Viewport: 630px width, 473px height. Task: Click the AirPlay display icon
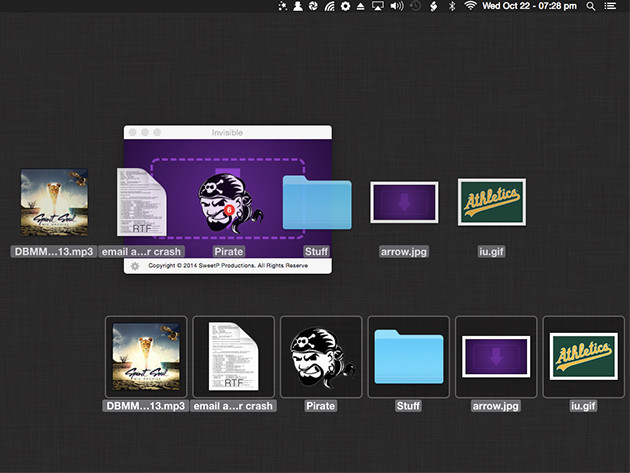[378, 7]
